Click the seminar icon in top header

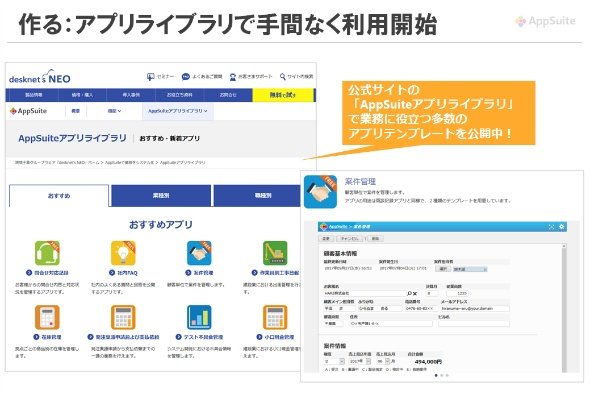151,77
